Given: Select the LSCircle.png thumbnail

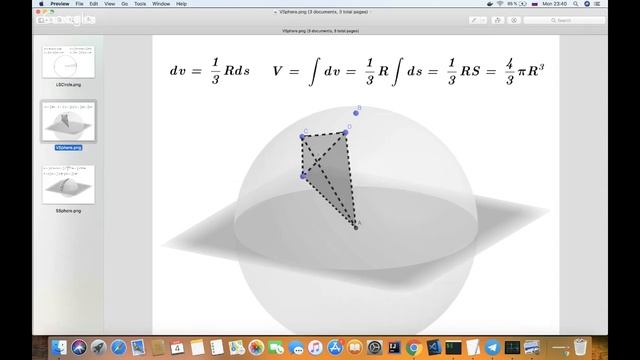Looking at the screenshot, I should coord(69,62).
